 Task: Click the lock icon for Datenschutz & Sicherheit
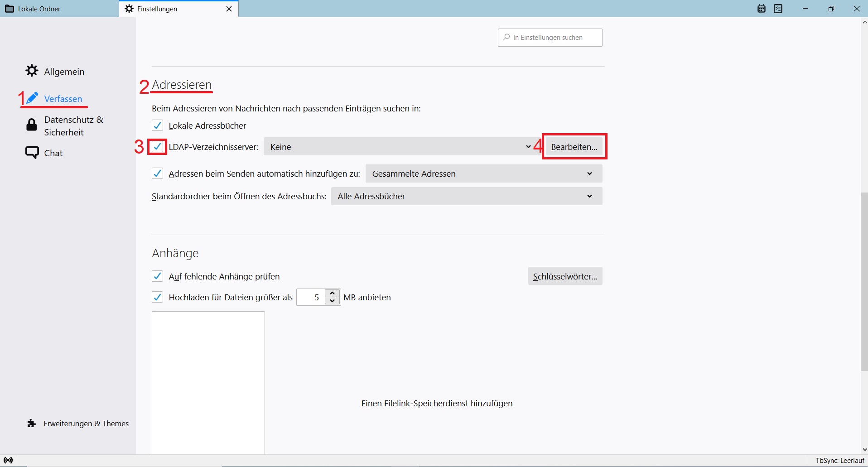[31, 125]
